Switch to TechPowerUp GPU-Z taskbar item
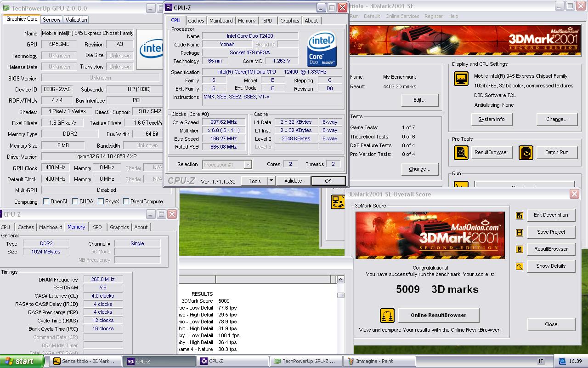The width and height of the screenshot is (588, 368). click(306, 361)
